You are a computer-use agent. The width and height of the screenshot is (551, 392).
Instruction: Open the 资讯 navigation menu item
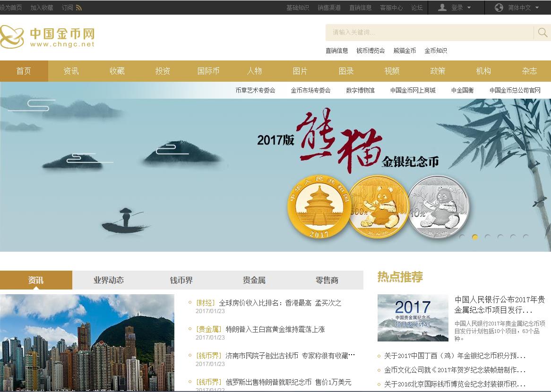coord(71,71)
